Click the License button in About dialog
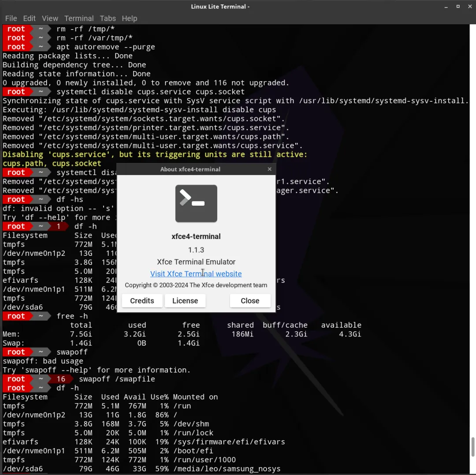Image resolution: width=476 pixels, height=475 pixels. [x=185, y=301]
